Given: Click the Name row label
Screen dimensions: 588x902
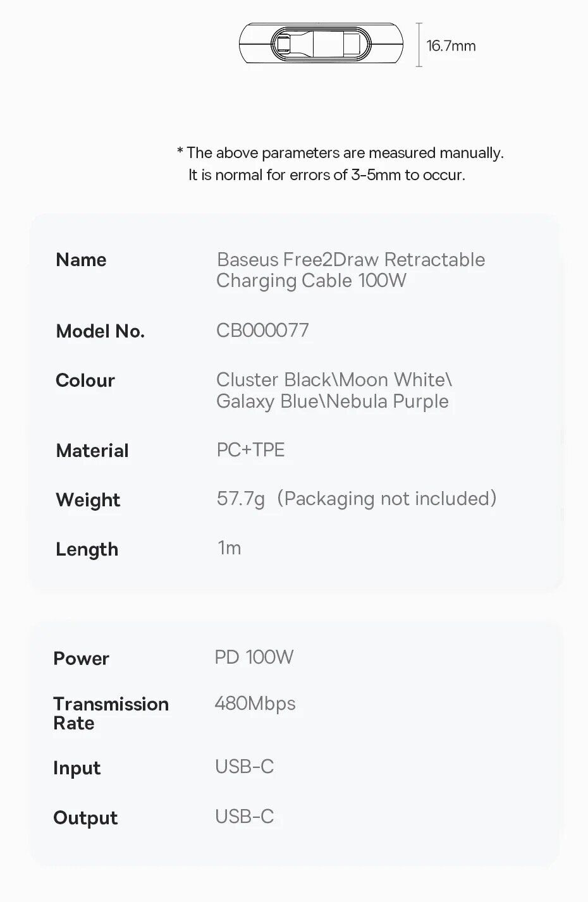Looking at the screenshot, I should [81, 260].
